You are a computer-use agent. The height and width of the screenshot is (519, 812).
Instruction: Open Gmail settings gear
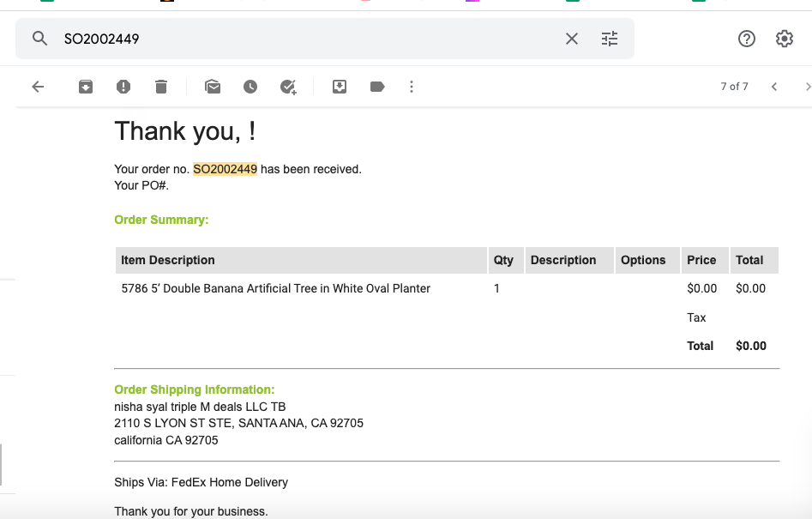click(x=784, y=39)
